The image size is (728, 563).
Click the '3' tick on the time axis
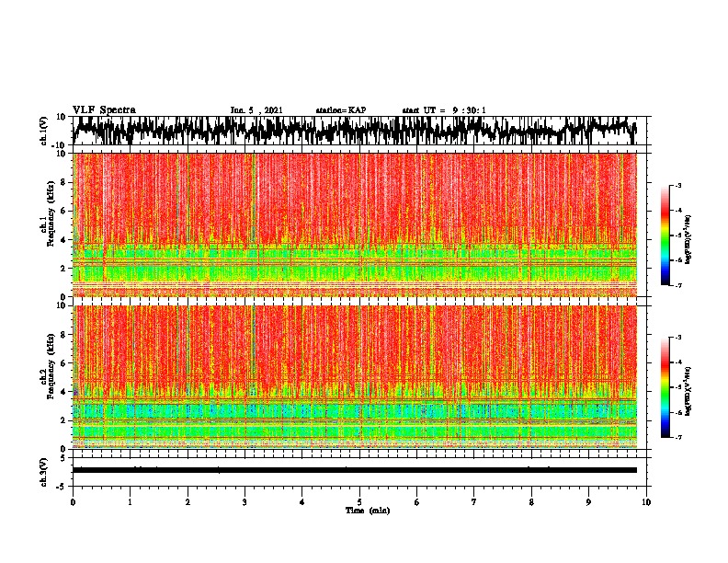[x=245, y=502]
